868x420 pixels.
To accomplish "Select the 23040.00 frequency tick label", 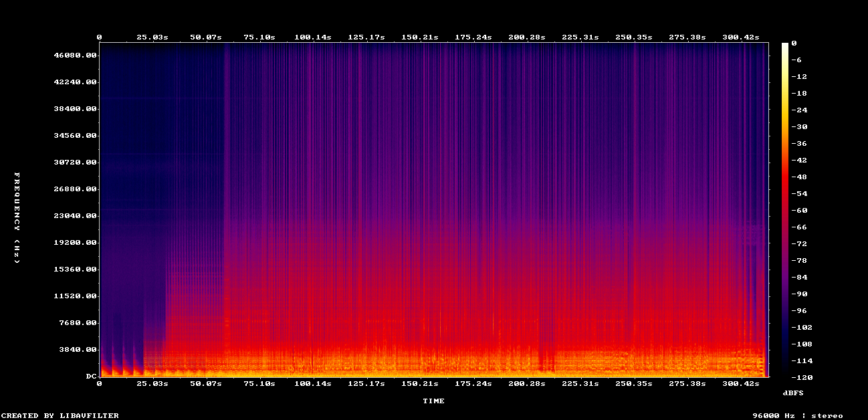I will (78, 216).
